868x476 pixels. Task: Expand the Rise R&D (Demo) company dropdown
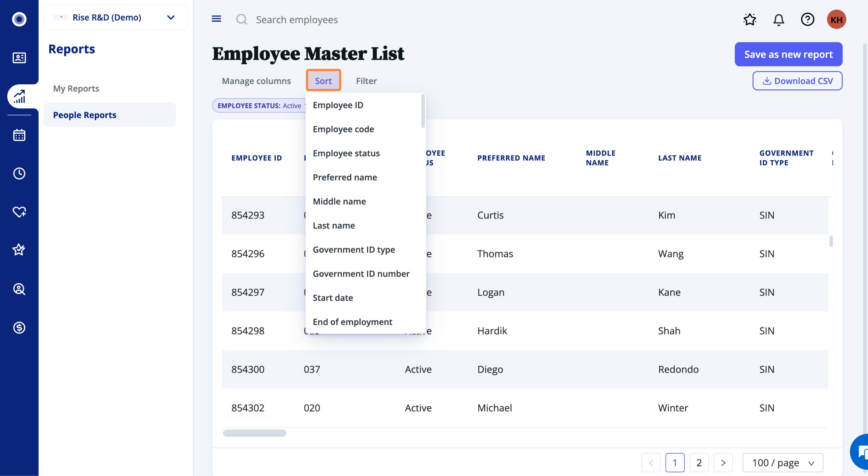click(116, 17)
